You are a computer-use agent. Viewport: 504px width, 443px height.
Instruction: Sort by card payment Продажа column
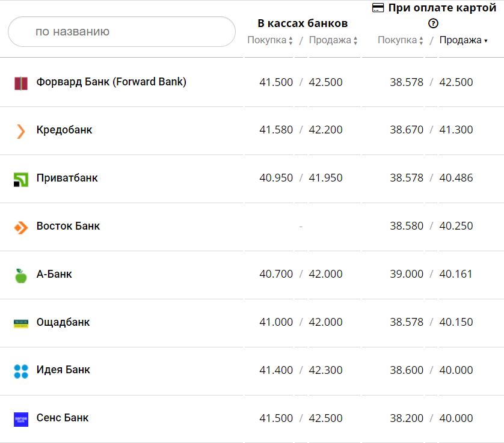pos(463,40)
